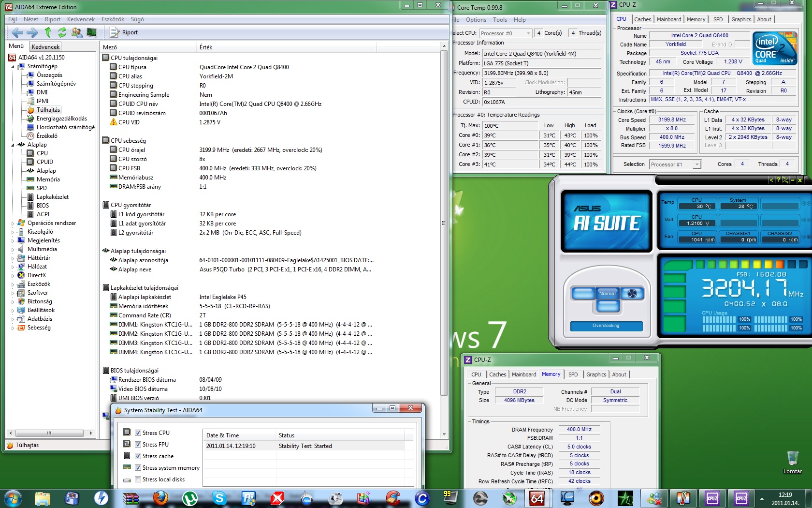
Task: Open Firefox from the taskbar
Action: 160,498
